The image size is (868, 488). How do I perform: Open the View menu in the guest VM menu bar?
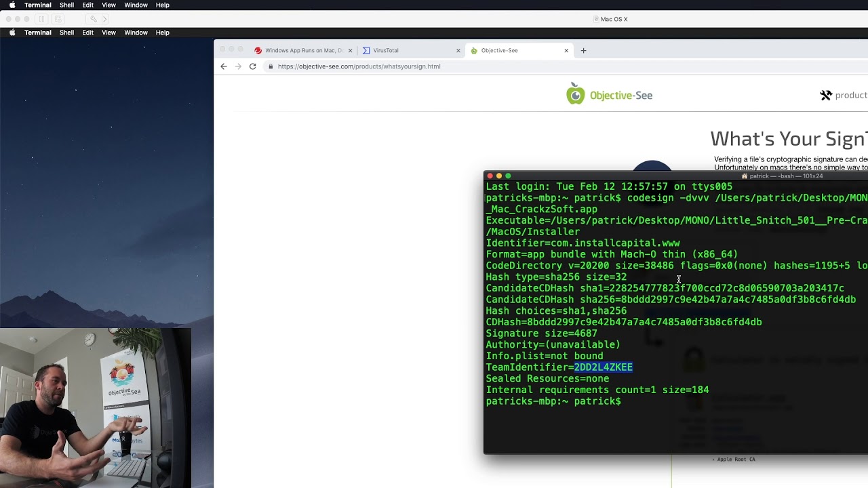[x=108, y=33]
